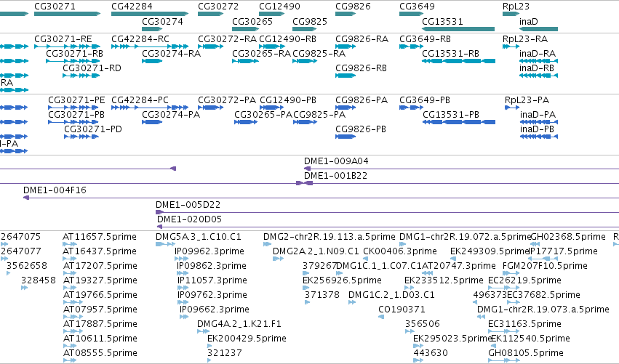Select the CG30272 gene label
This screenshot has width=619, height=364.
point(218,7)
